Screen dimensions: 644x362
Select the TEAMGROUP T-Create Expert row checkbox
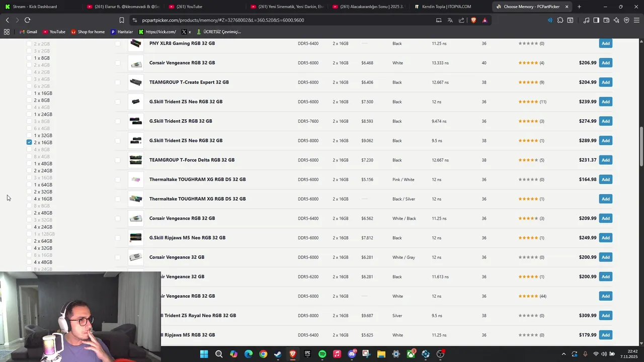pos(118,82)
